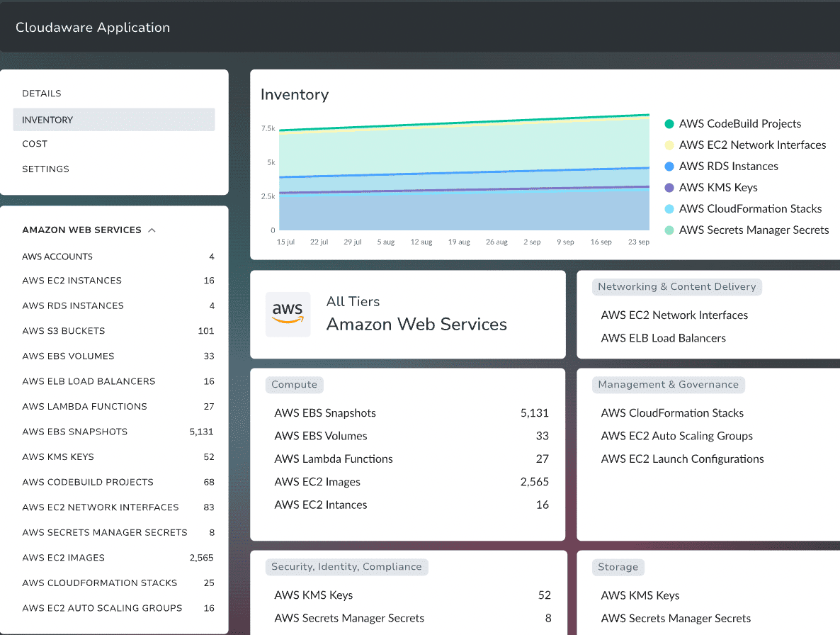Open AWS EC2 Network Interfaces in Networking card
The image size is (840, 635).
(x=674, y=315)
